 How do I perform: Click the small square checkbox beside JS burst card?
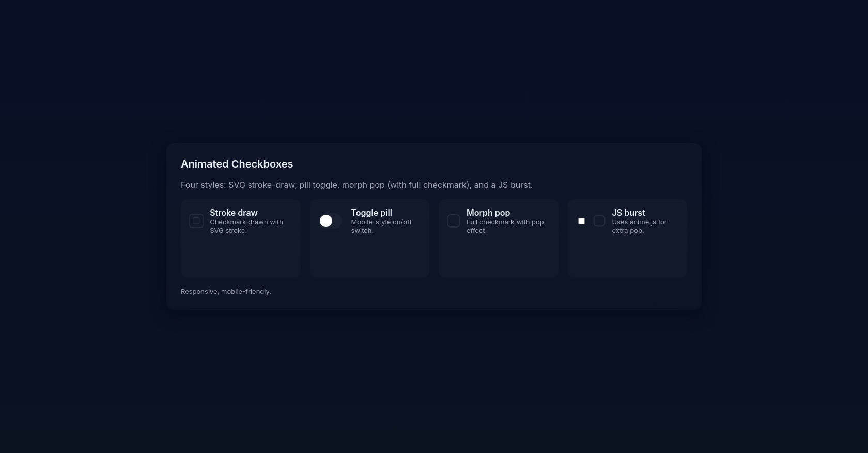(x=581, y=221)
